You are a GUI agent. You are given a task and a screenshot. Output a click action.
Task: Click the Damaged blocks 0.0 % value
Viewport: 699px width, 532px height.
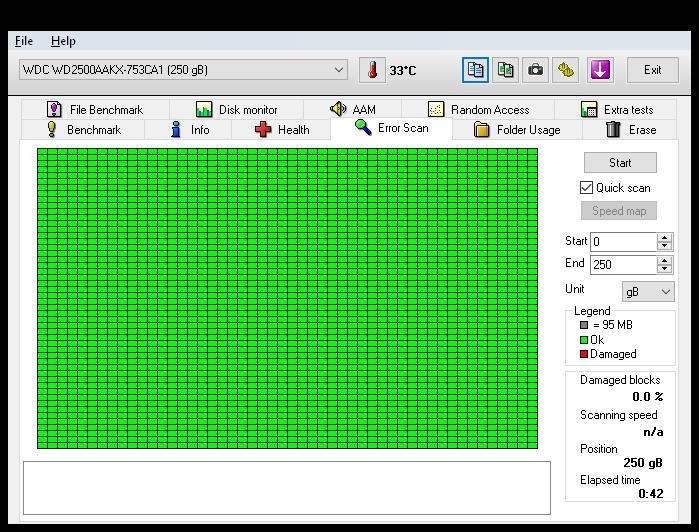[x=648, y=396]
